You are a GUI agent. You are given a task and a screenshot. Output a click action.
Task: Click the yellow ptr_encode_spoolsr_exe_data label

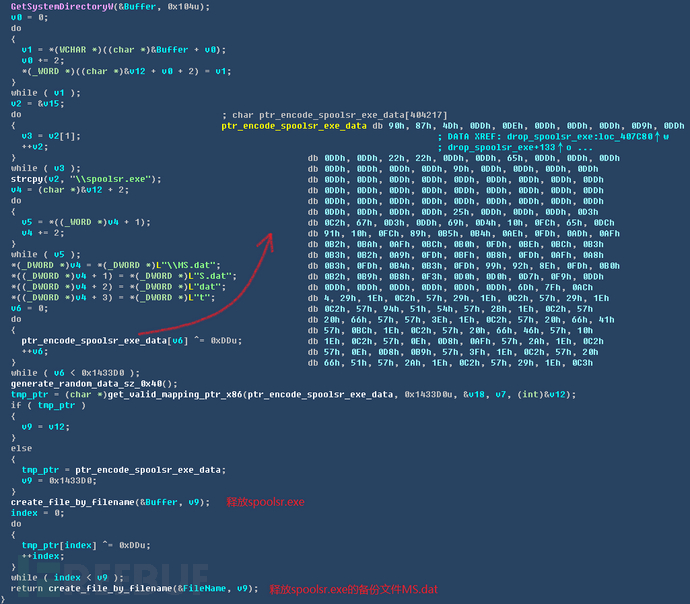click(294, 126)
